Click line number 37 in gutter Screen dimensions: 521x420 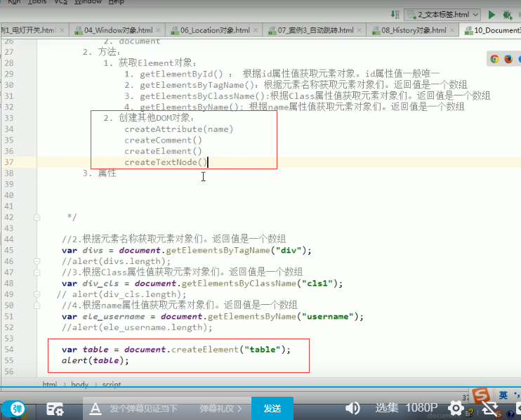(x=9, y=162)
